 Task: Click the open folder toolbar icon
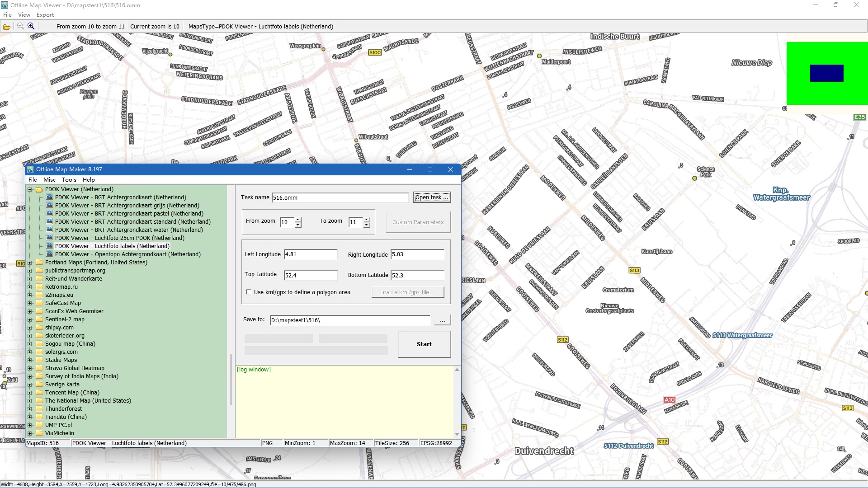coord(7,27)
